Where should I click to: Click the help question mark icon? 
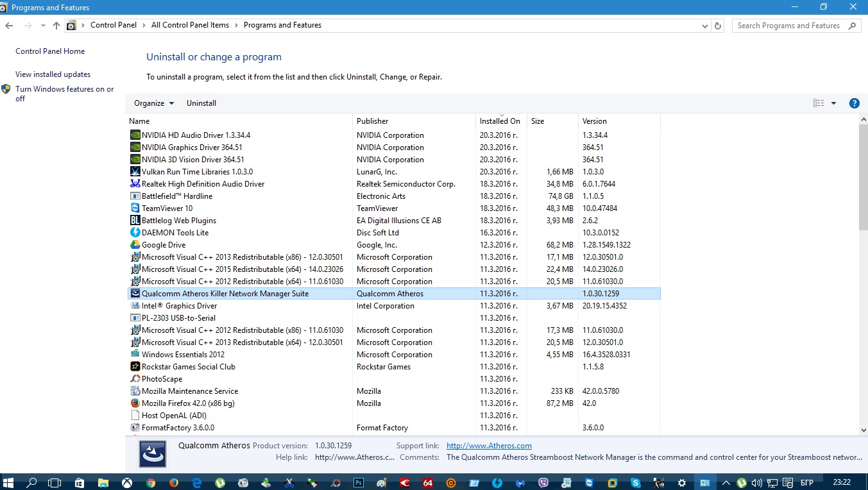(854, 103)
